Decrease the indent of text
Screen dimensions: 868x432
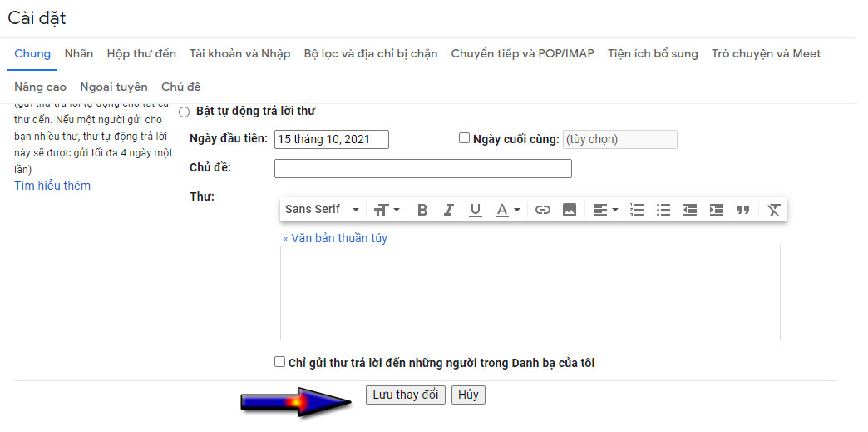tap(690, 210)
